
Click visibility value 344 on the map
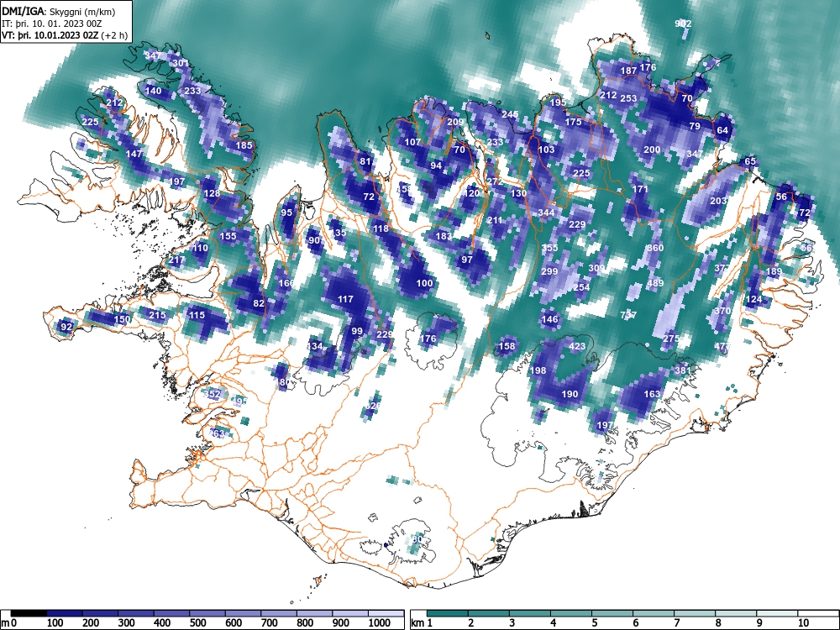[x=547, y=213]
